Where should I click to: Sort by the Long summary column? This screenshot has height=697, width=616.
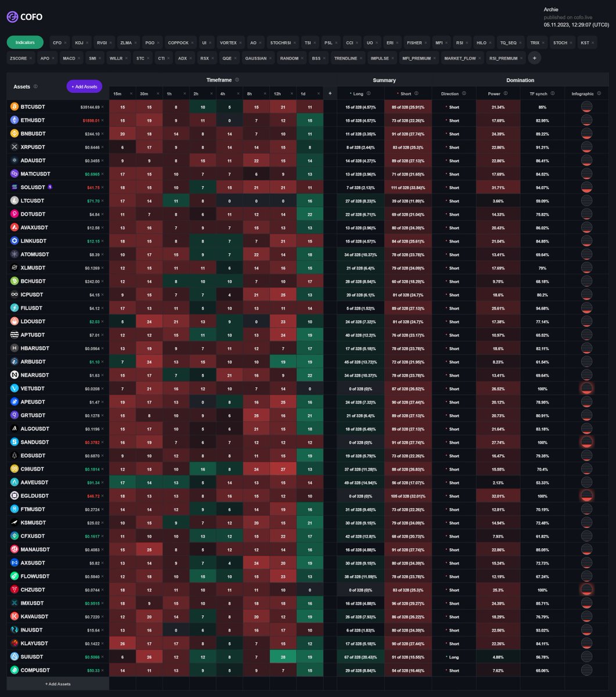point(357,94)
